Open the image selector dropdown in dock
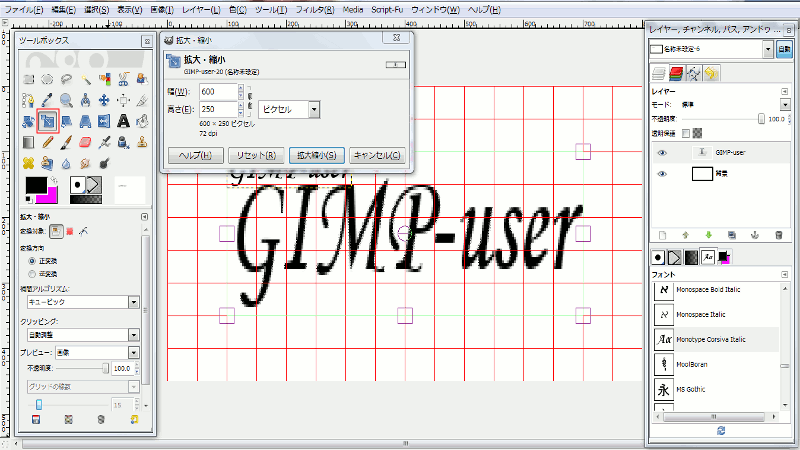This screenshot has height=450, width=800. (768, 49)
